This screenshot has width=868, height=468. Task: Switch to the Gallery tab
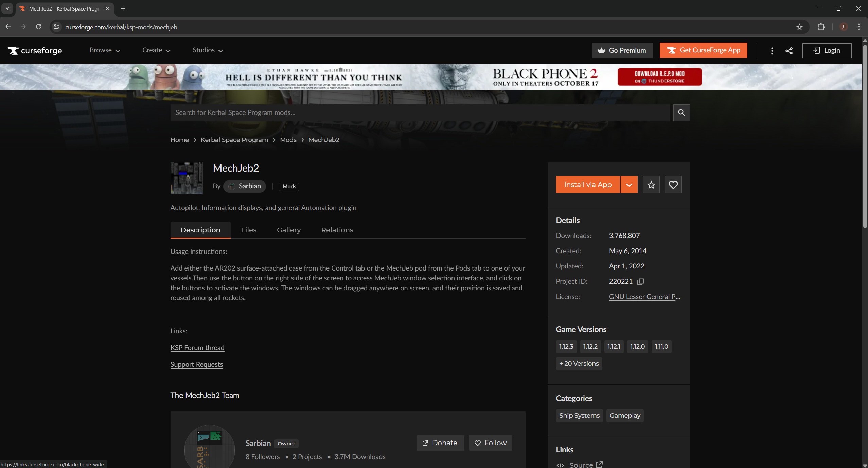(x=289, y=230)
